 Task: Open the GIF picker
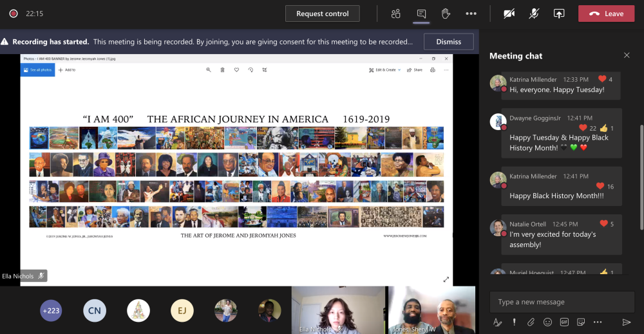[564, 322]
